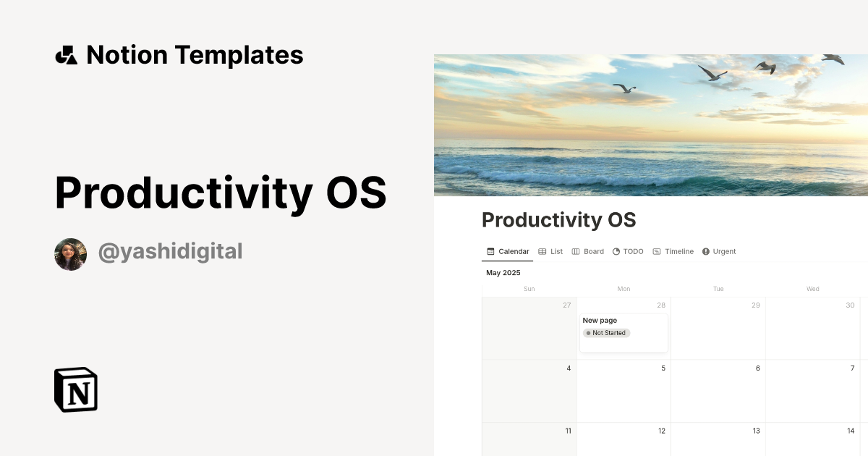
Task: Select the Calendar view icon
Action: 490,251
